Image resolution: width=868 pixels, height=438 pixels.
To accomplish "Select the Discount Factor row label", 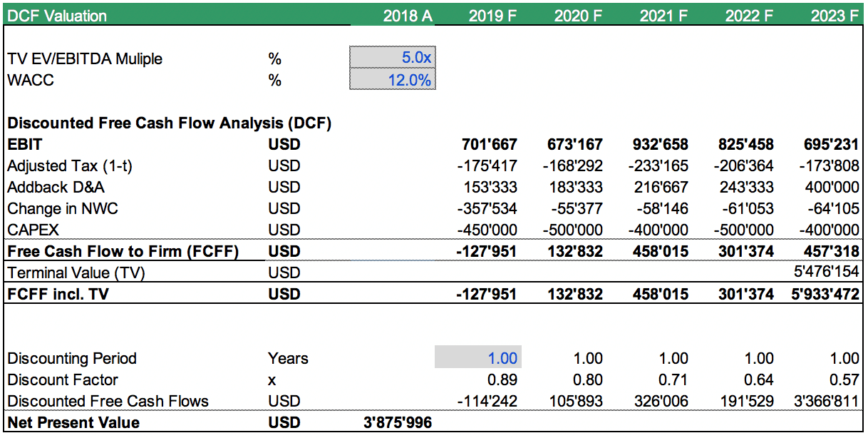I will point(63,380).
